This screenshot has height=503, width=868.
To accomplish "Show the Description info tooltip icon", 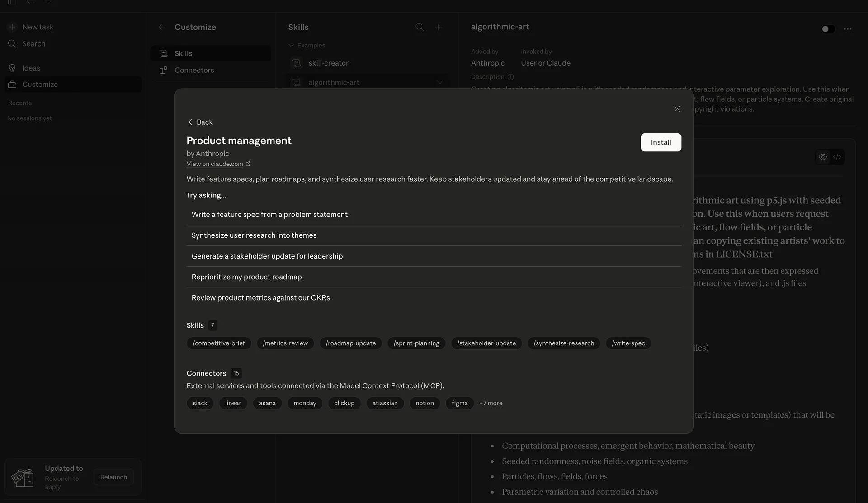I will point(510,77).
